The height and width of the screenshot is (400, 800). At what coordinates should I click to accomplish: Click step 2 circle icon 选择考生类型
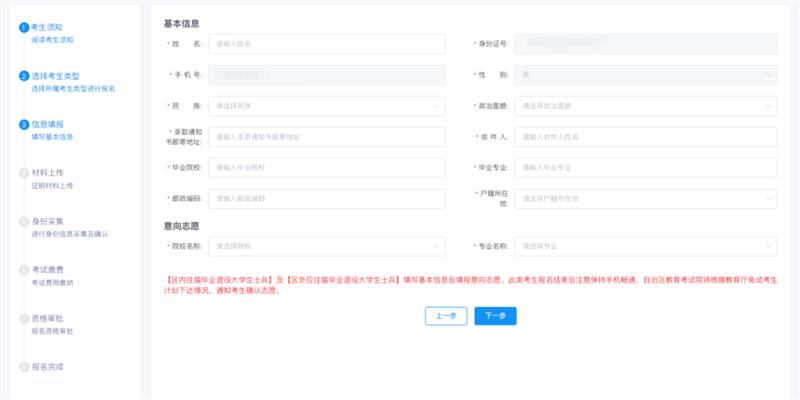(x=24, y=76)
